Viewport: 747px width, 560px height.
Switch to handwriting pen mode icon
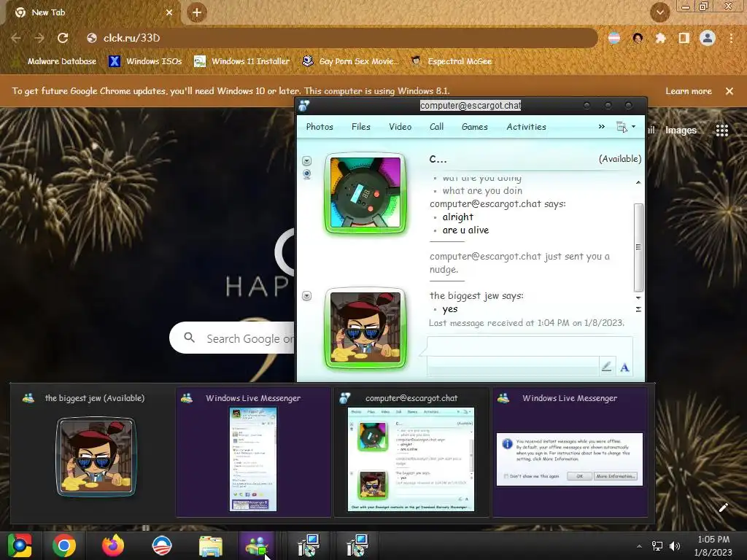tap(606, 367)
